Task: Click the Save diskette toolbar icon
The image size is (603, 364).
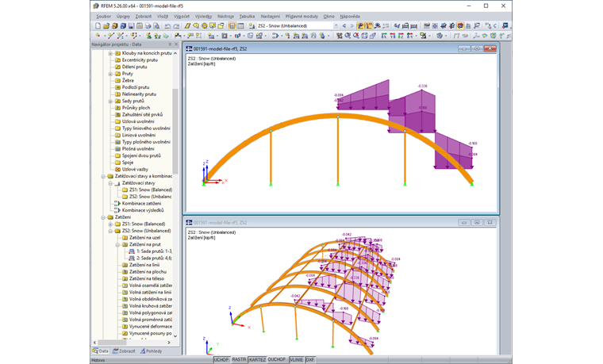Action: tap(131, 25)
